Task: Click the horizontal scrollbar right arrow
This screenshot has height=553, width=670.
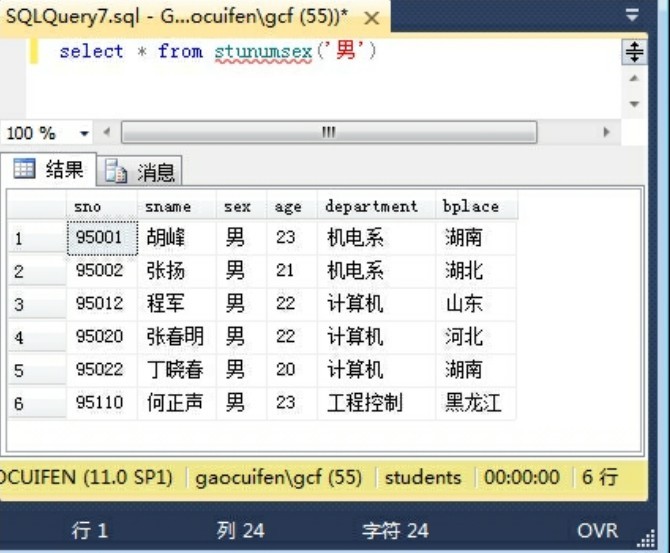Action: point(606,132)
